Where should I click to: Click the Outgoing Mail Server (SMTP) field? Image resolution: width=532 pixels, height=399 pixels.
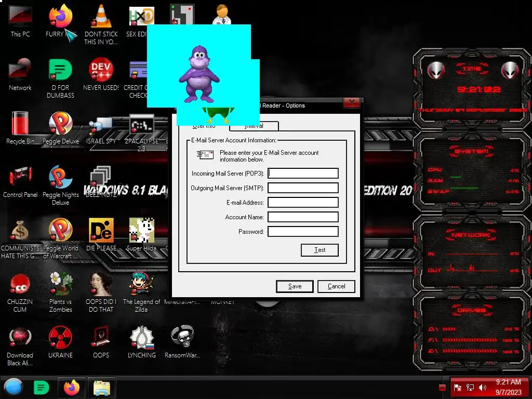[303, 188]
